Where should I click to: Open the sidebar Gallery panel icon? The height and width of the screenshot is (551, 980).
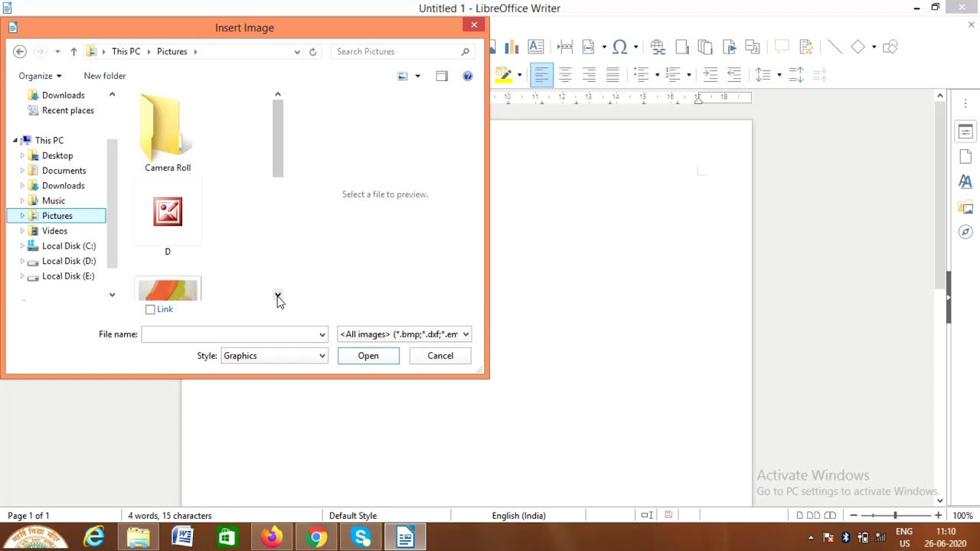coord(965,207)
